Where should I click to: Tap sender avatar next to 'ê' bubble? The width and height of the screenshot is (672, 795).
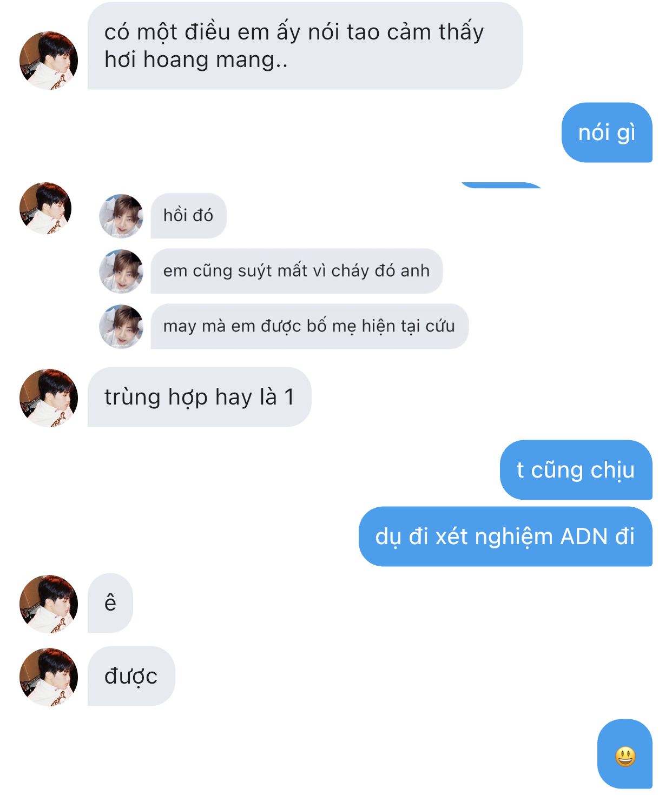click(x=49, y=604)
